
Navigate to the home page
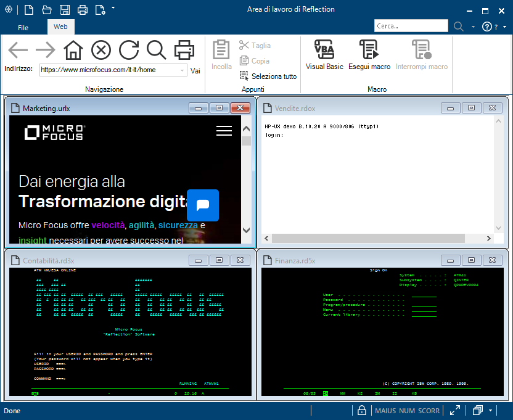coord(73,50)
